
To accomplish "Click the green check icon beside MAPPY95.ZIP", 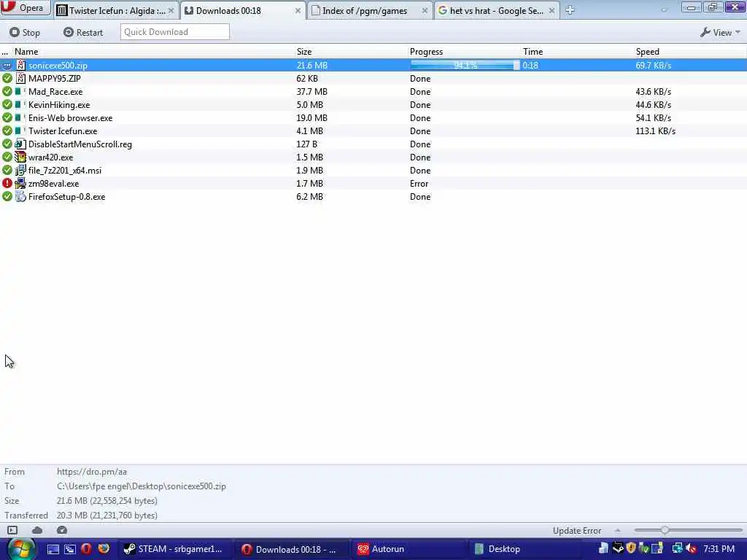I will point(7,78).
